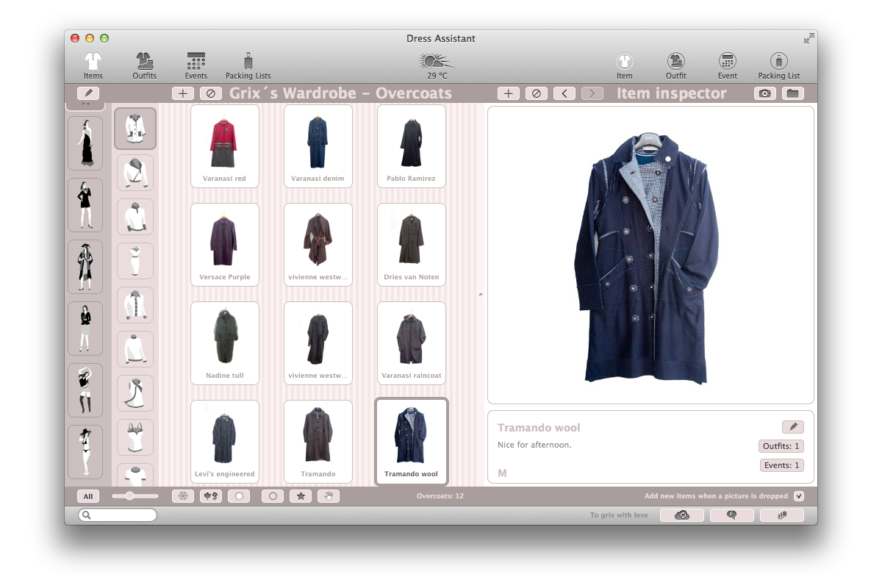Select the long black gown woman style

click(85, 143)
